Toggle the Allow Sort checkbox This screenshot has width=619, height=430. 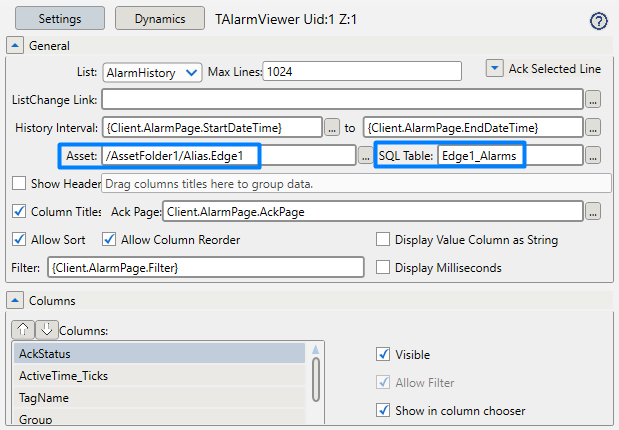pos(19,240)
